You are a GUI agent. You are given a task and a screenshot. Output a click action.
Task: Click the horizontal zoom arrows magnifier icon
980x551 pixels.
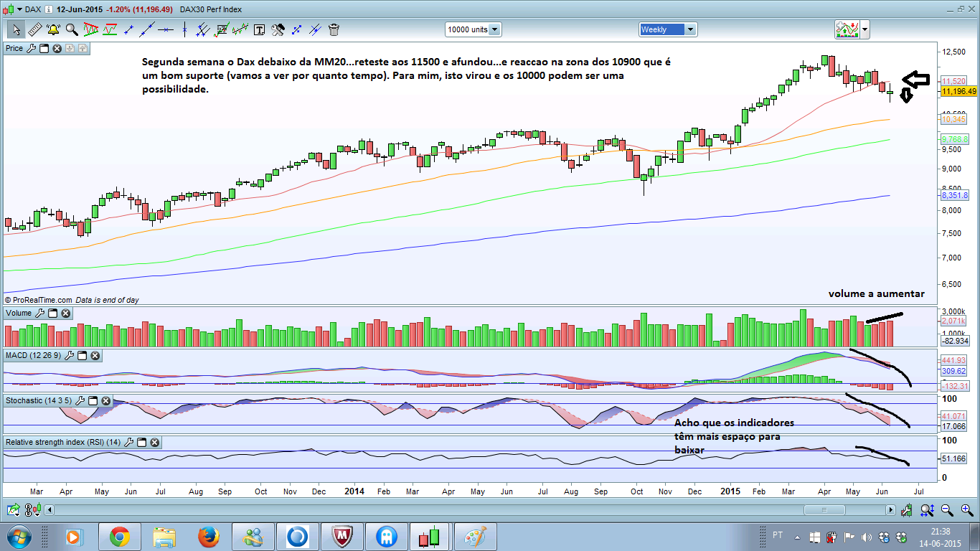tap(927, 509)
